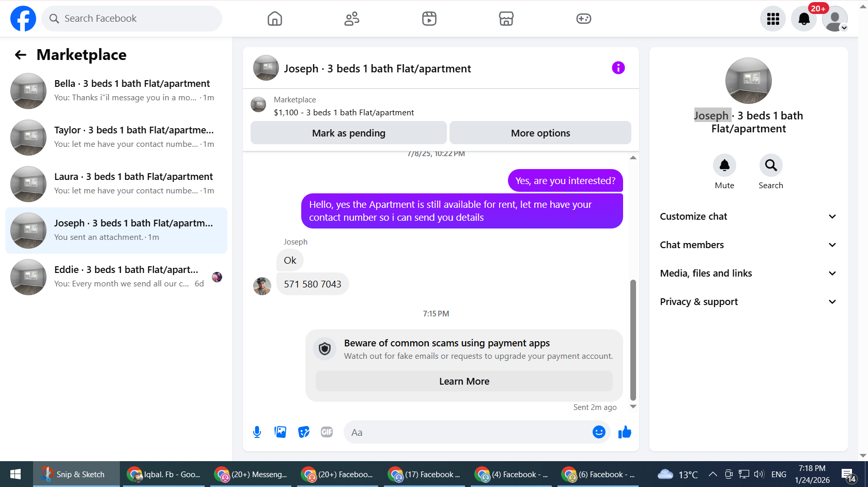Expand Customize chat section
868x487 pixels.
coord(748,217)
